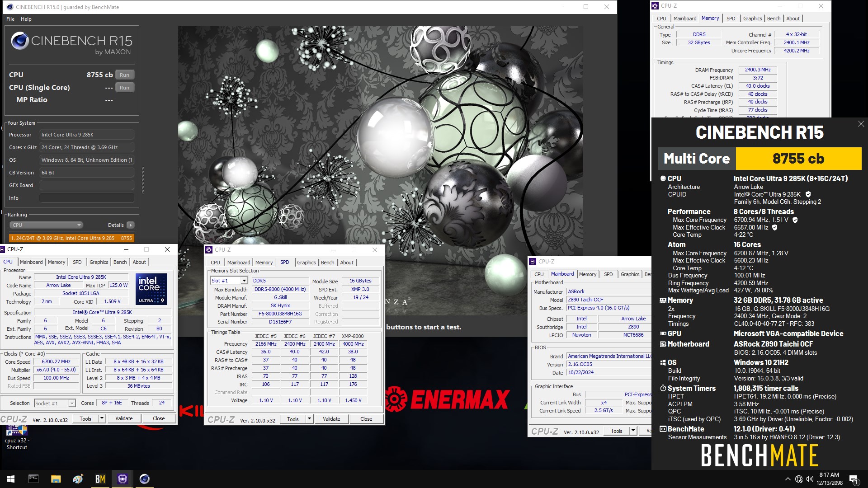
Task: Switch to Mainboard tab in CPU-Z CPU window
Action: pos(31,262)
